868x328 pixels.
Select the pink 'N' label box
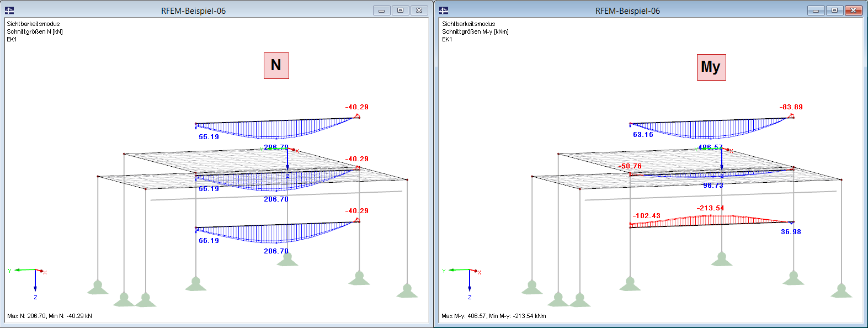point(276,65)
